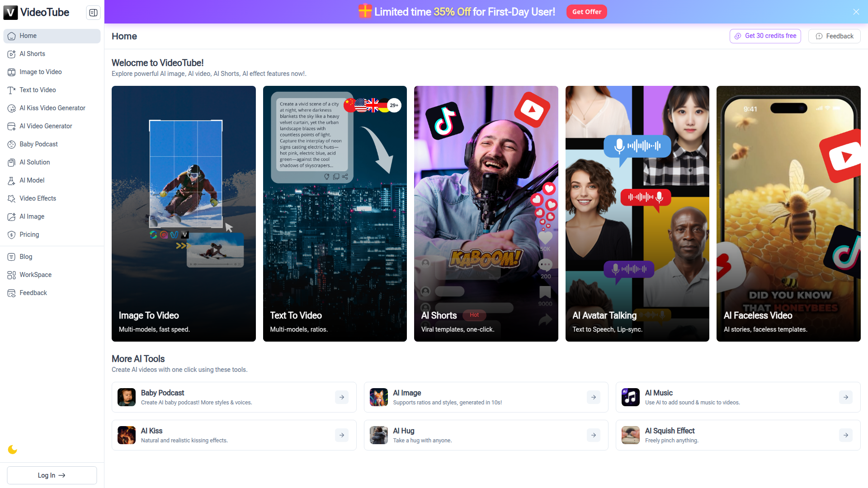
Task: Click the WorkSpace grid icon
Action: [12, 275]
